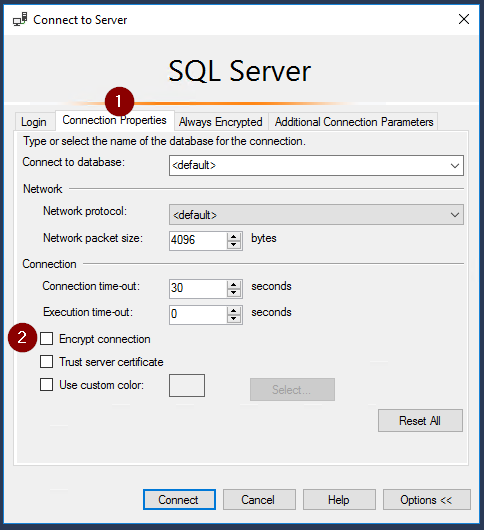The height and width of the screenshot is (530, 484).
Task: Decrease the Connection time-out value
Action: tap(234, 293)
